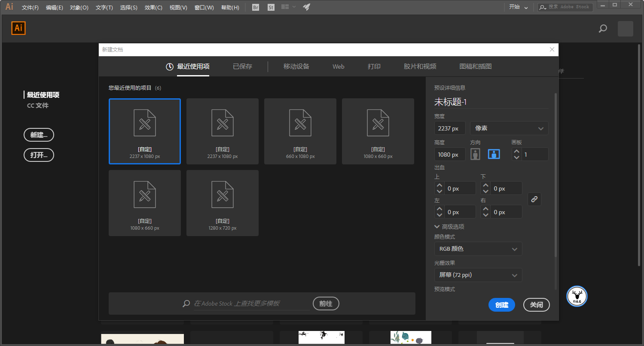Click the 搜索 Adobe Stock box in title bar

(x=565, y=7)
